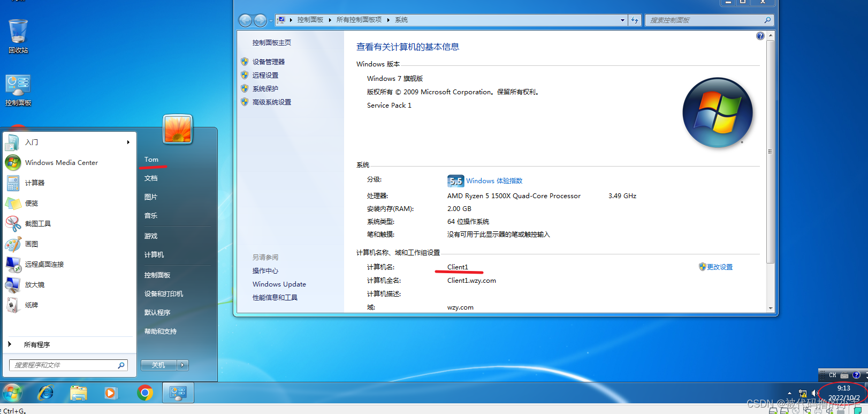The height and width of the screenshot is (414, 868).
Task: Click the Control Panel search field
Action: 710,20
